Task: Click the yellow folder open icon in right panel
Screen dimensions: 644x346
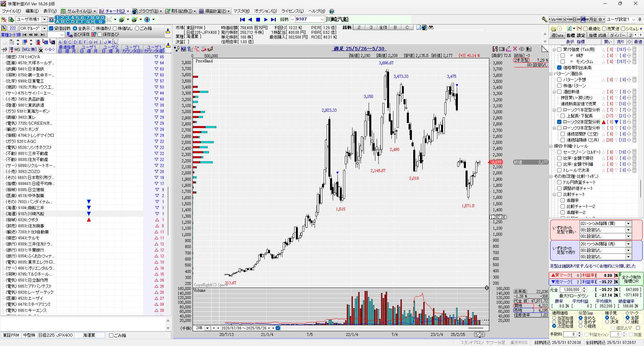Action: 553,28
